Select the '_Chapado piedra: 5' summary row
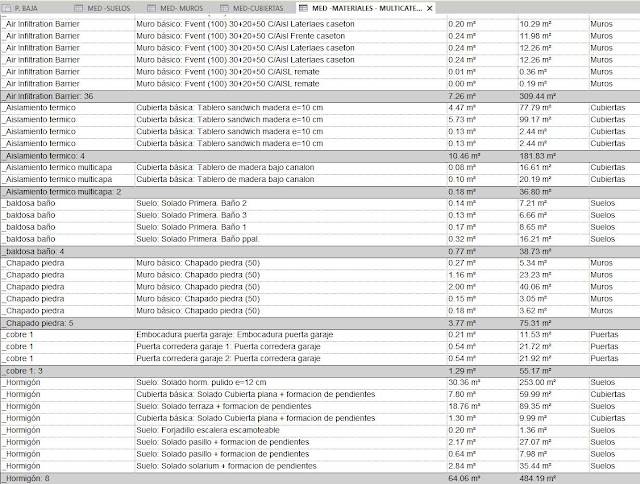 [x=320, y=323]
